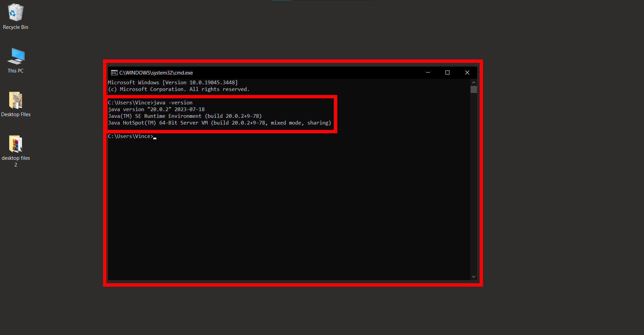Click the teal element at the screen top

point(281,1)
